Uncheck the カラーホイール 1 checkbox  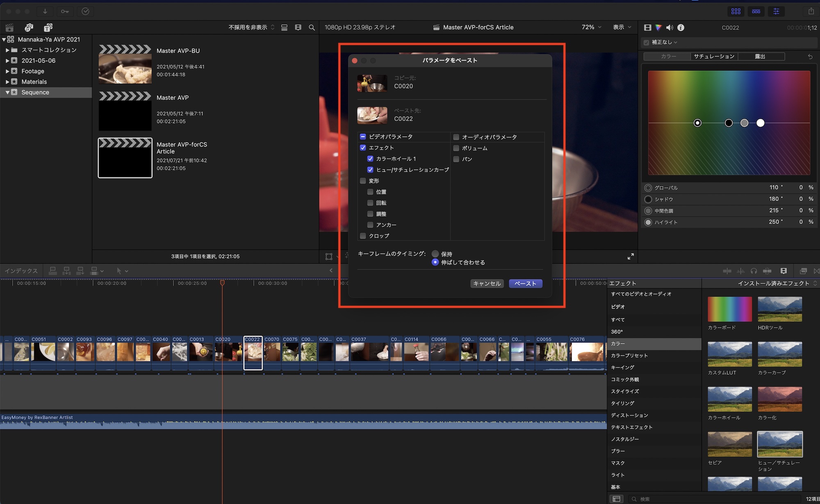pos(370,159)
